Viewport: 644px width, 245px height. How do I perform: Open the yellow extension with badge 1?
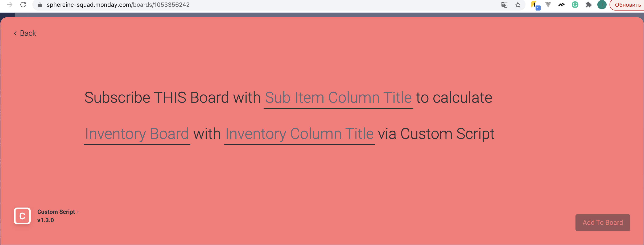pyautogui.click(x=535, y=5)
